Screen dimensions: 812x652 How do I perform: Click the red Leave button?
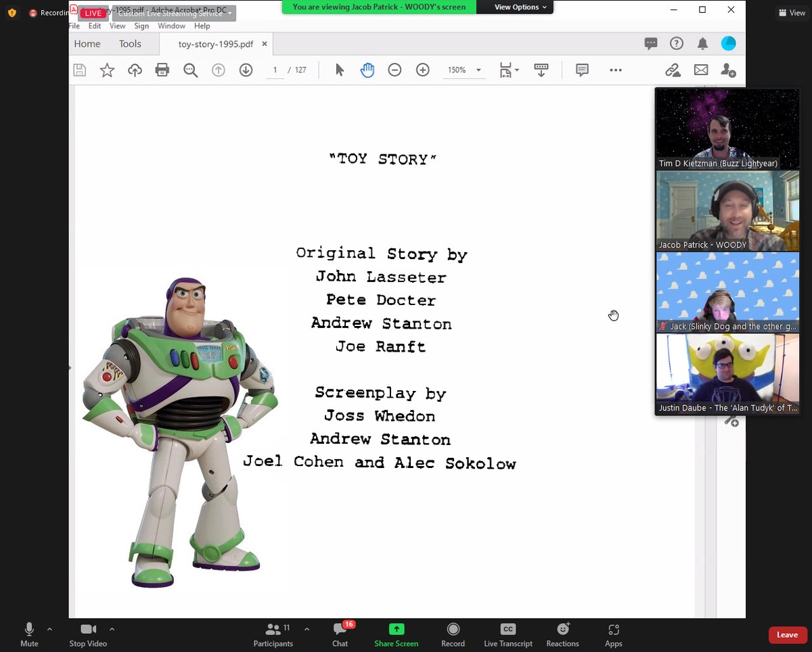tap(787, 634)
